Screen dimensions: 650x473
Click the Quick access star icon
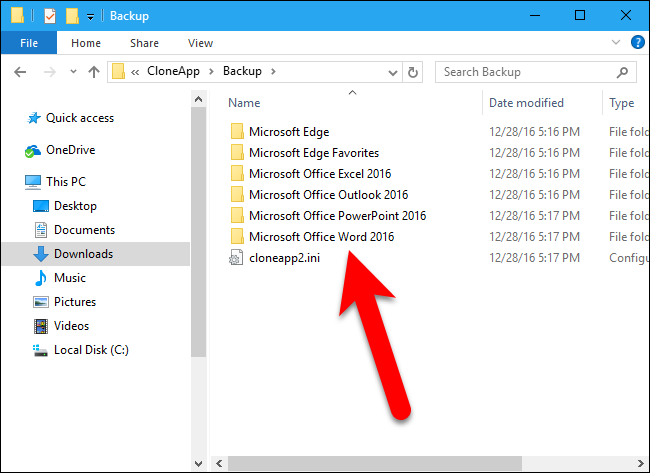[34, 118]
